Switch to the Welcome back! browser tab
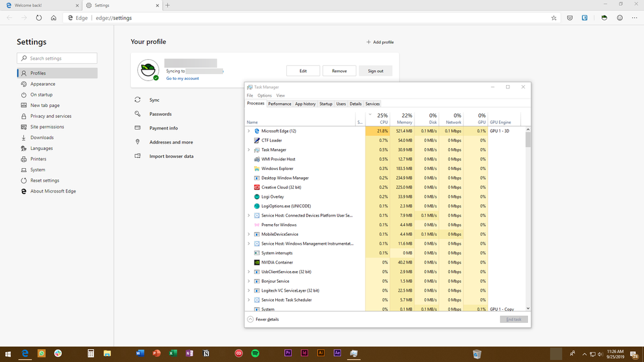The width and height of the screenshot is (644, 362). (40, 5)
